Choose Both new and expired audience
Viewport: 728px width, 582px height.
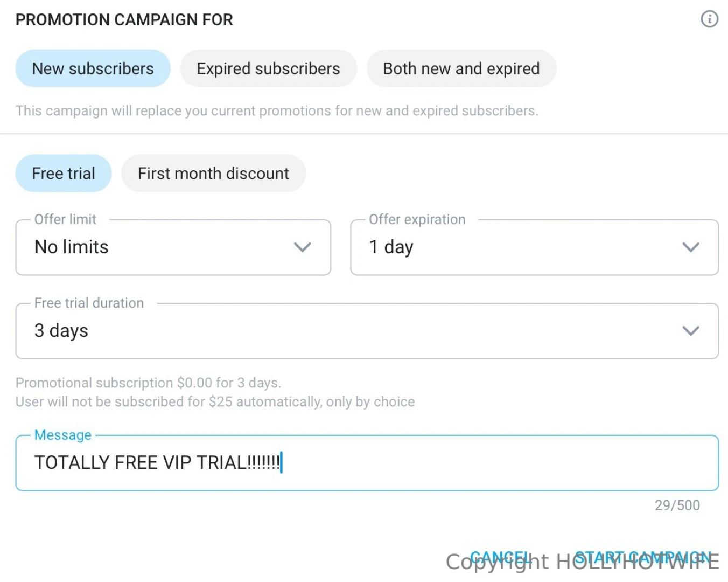pyautogui.click(x=461, y=68)
